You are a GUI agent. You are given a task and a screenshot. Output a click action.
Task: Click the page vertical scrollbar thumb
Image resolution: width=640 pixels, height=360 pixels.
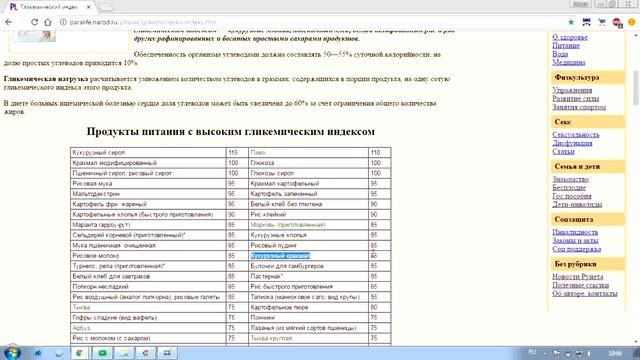coord(636,88)
